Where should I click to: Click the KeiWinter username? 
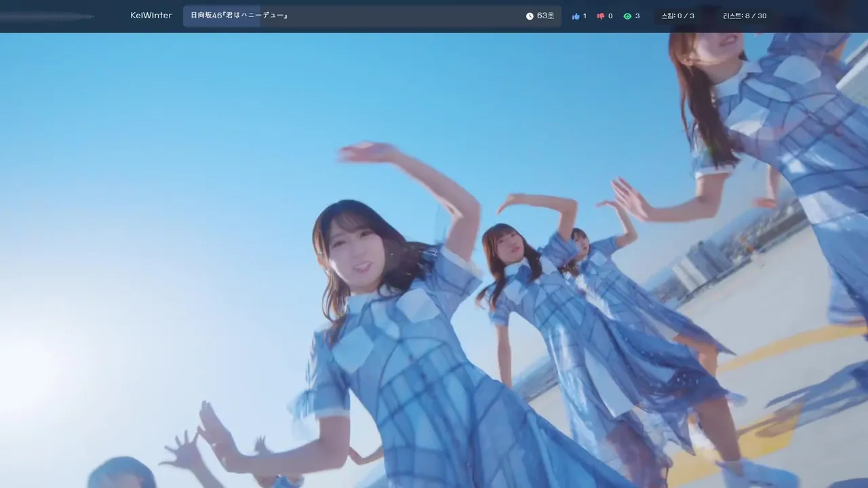pos(151,16)
